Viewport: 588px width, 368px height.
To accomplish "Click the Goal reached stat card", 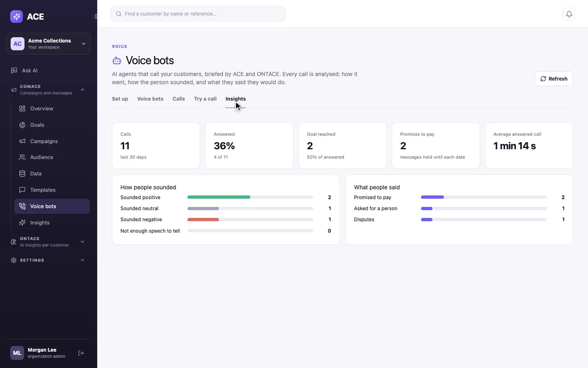I will tap(343, 146).
